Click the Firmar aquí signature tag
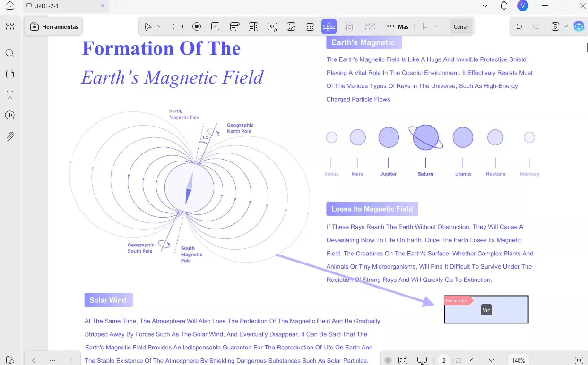Viewport: 588px width, 365px height. coord(458,300)
